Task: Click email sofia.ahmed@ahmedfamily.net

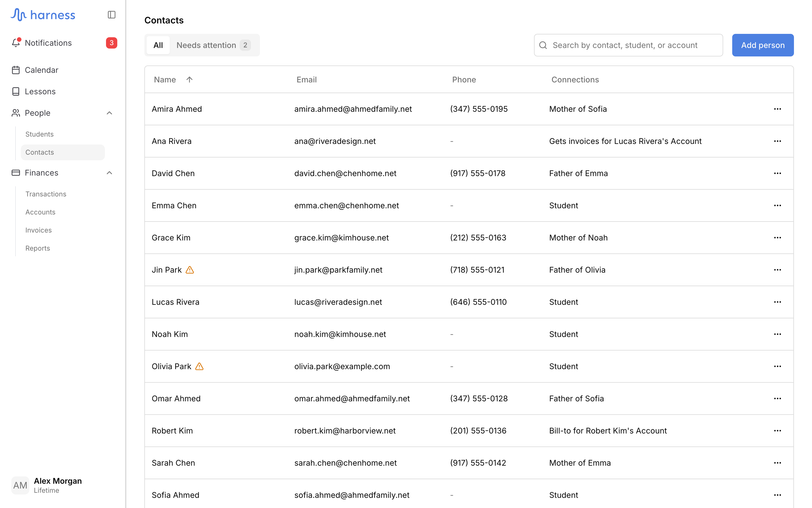Action: click(352, 495)
